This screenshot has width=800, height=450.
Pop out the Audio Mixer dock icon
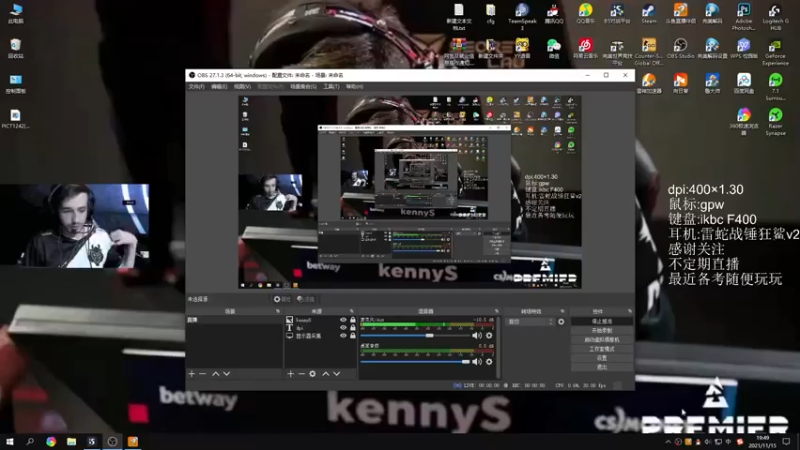(496, 311)
